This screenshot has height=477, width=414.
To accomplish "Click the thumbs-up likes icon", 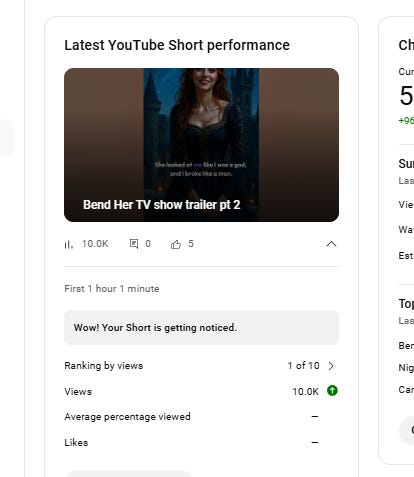I will (x=176, y=244).
